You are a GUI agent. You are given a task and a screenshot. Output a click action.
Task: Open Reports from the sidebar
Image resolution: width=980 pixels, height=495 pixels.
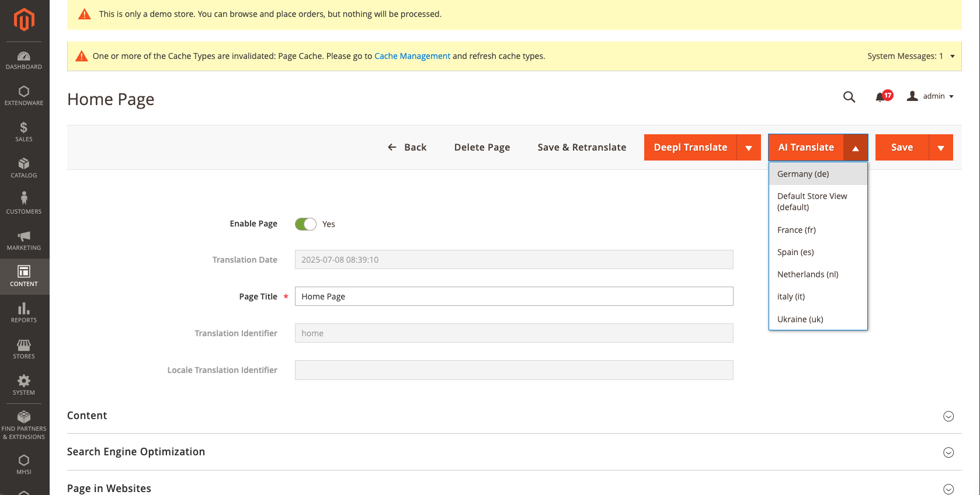pyautogui.click(x=24, y=312)
